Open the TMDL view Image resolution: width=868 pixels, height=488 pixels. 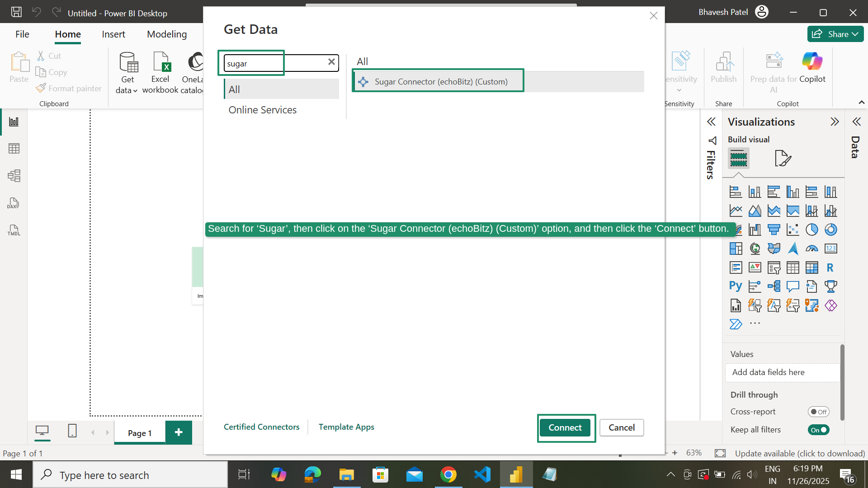tap(14, 230)
